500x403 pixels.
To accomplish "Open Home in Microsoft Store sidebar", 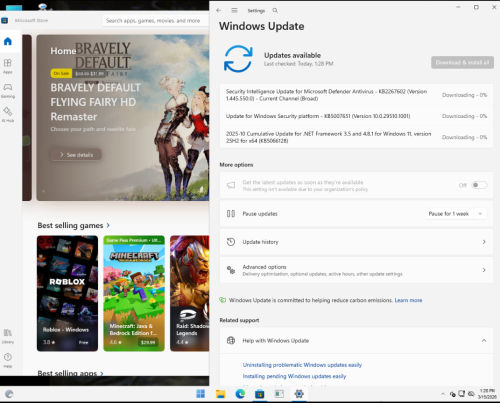I will [8, 41].
